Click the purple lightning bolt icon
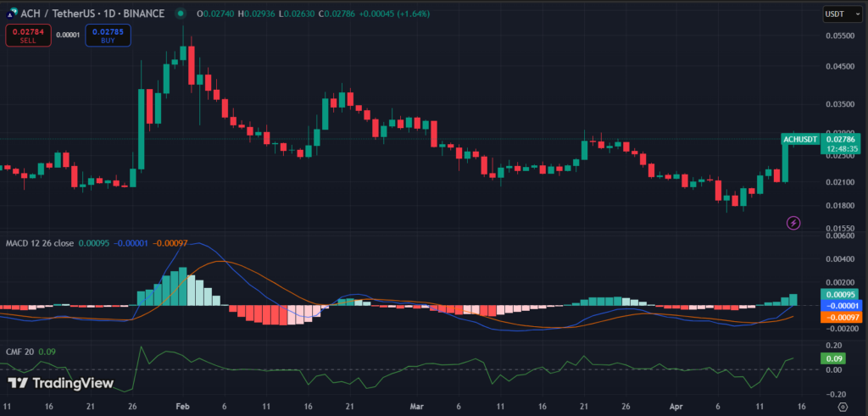Viewport: 868px width, 416px height. [793, 223]
